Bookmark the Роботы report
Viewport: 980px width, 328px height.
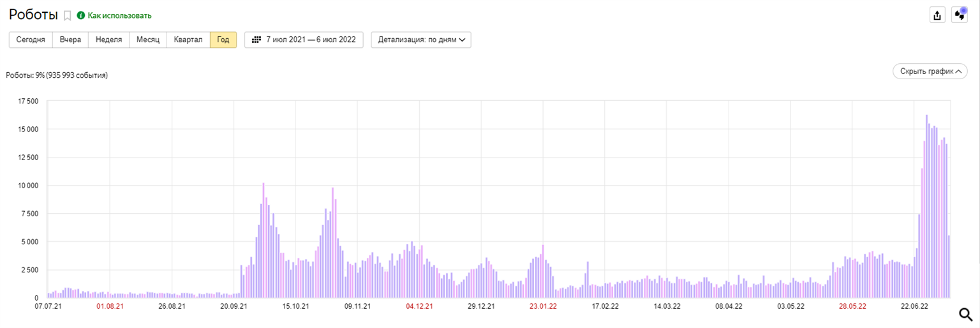point(67,15)
